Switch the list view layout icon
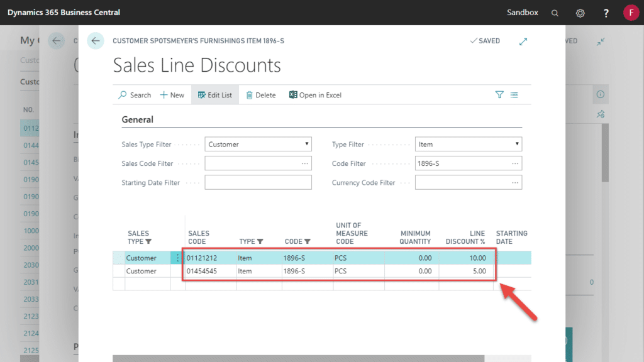This screenshot has height=362, width=644. pyautogui.click(x=514, y=95)
